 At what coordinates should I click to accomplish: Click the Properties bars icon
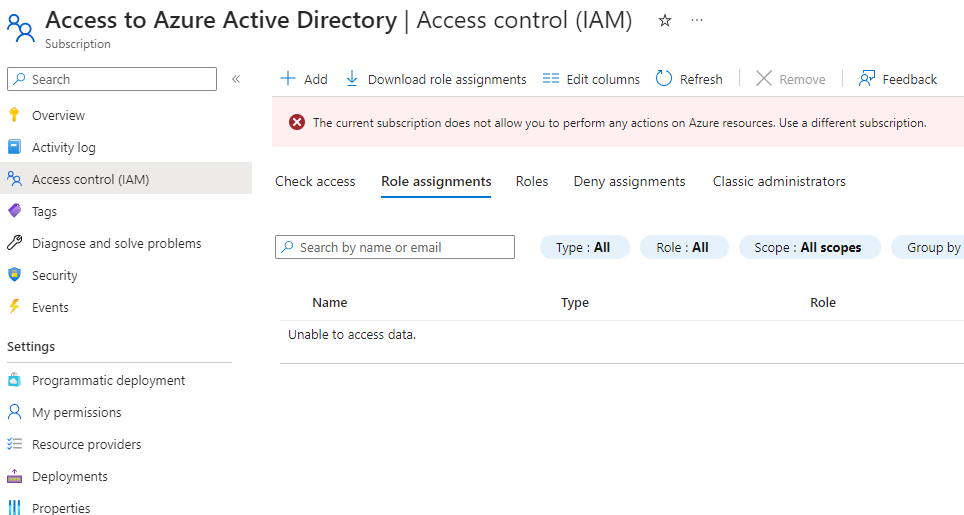point(14,508)
